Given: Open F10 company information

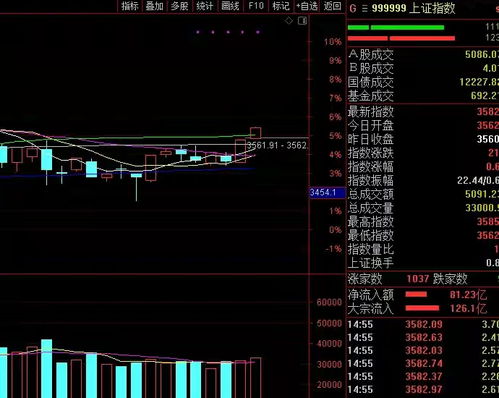Looking at the screenshot, I should click(x=256, y=6).
